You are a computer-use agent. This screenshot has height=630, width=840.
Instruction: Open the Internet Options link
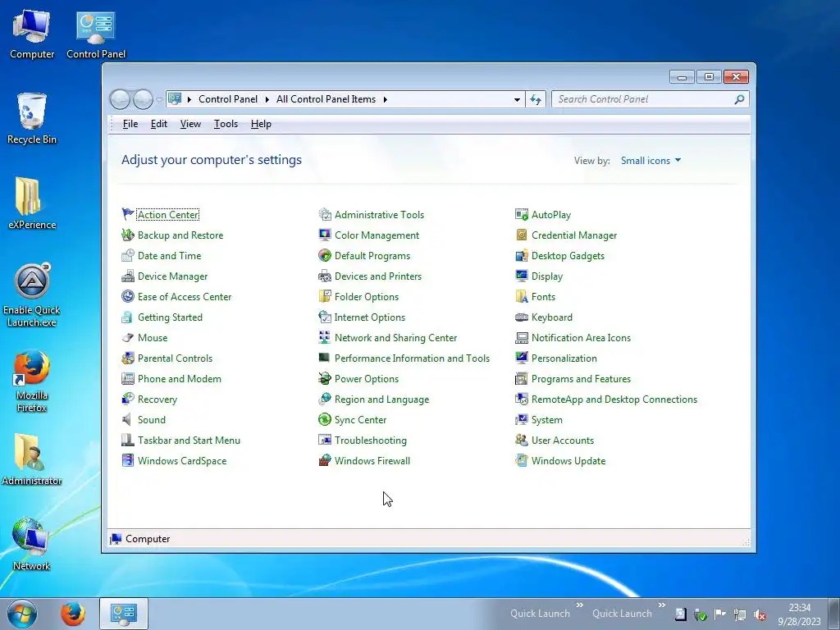pos(370,317)
